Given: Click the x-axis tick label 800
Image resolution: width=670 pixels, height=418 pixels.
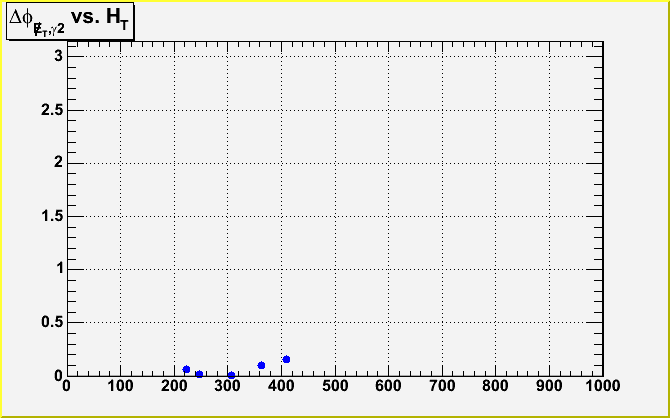Looking at the screenshot, I should pyautogui.click(x=494, y=385).
